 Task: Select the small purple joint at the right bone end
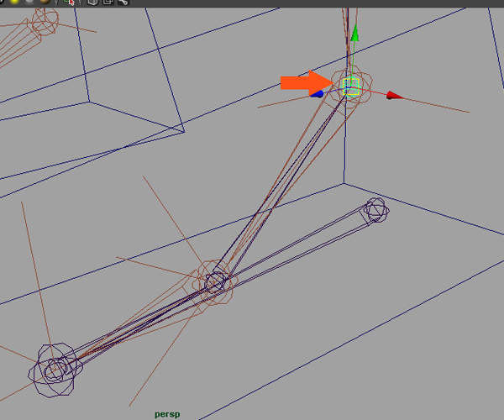[376, 210]
